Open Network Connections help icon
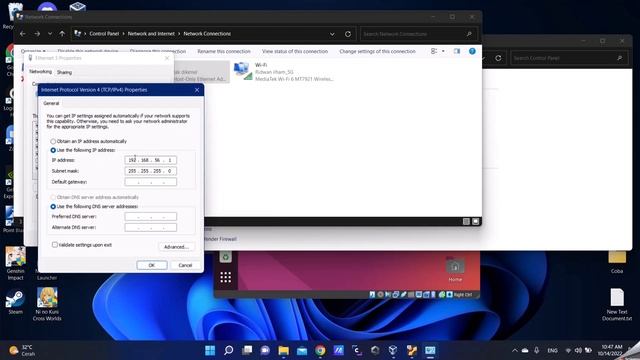The width and height of the screenshot is (640, 360). click(x=472, y=51)
